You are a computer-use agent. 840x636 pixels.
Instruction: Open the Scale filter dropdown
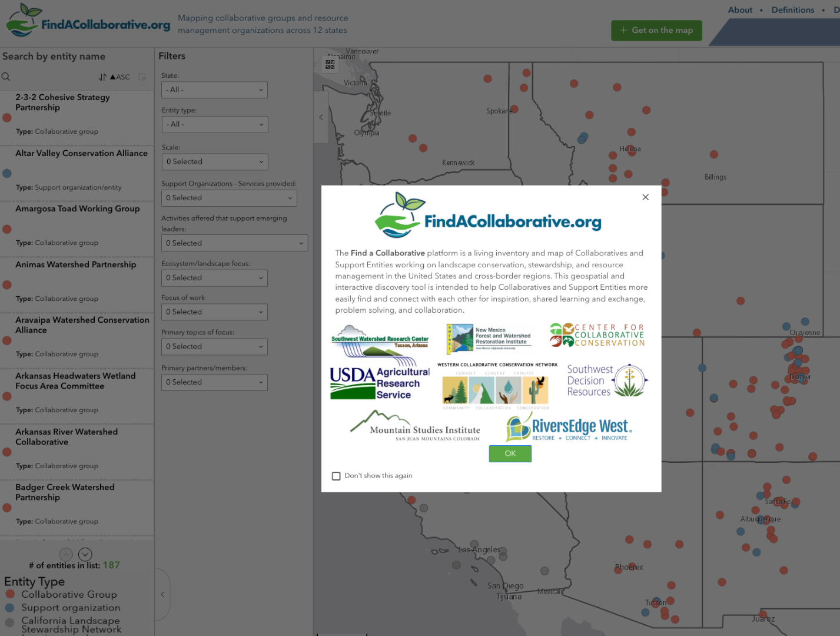click(215, 162)
